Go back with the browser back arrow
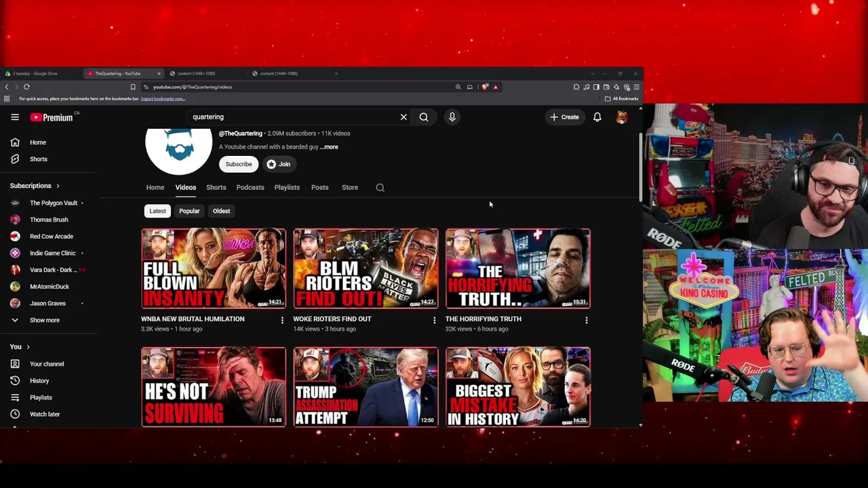 tap(7, 87)
